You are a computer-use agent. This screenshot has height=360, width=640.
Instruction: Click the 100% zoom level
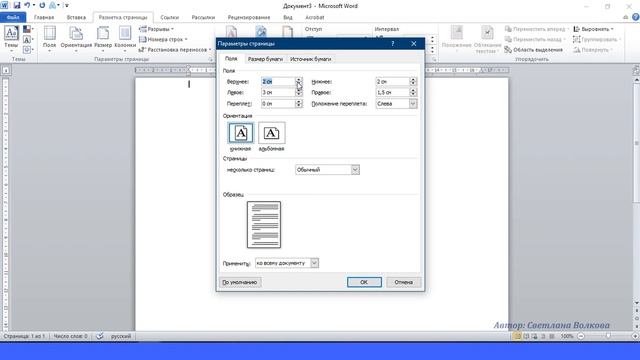click(x=567, y=336)
